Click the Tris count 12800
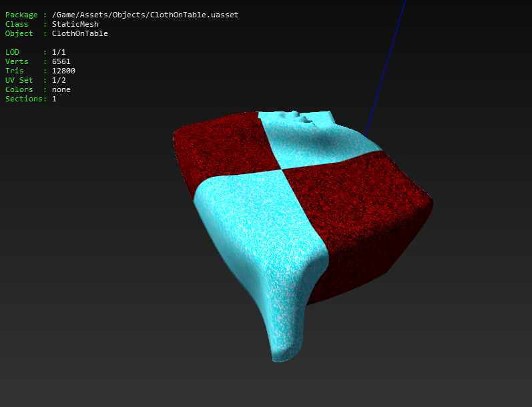Viewport: 532px width, 407px height. (63, 71)
